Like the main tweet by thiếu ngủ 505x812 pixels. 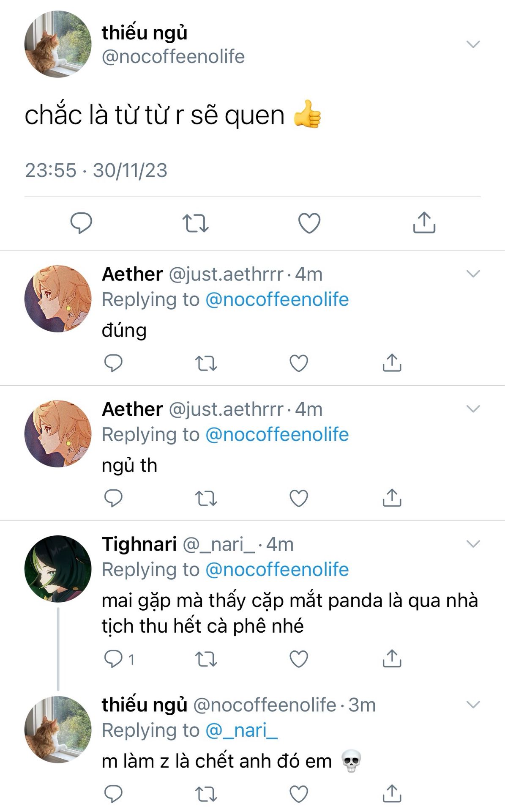point(309,223)
